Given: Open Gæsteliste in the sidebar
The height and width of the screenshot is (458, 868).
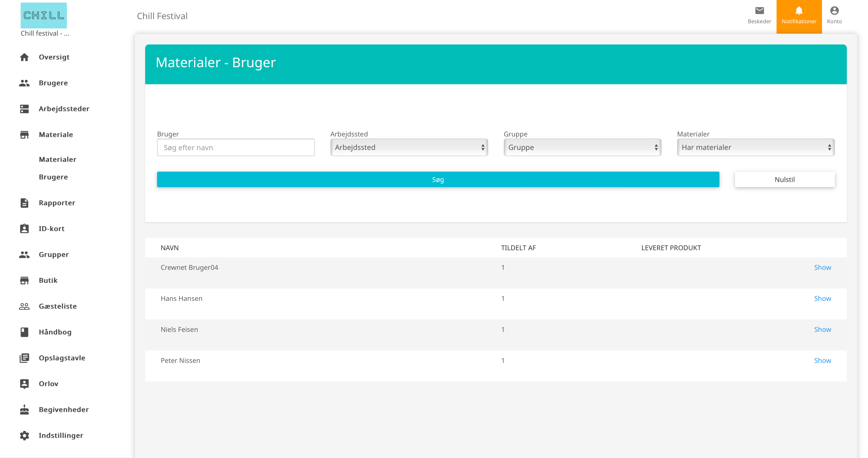Looking at the screenshot, I should click(58, 306).
